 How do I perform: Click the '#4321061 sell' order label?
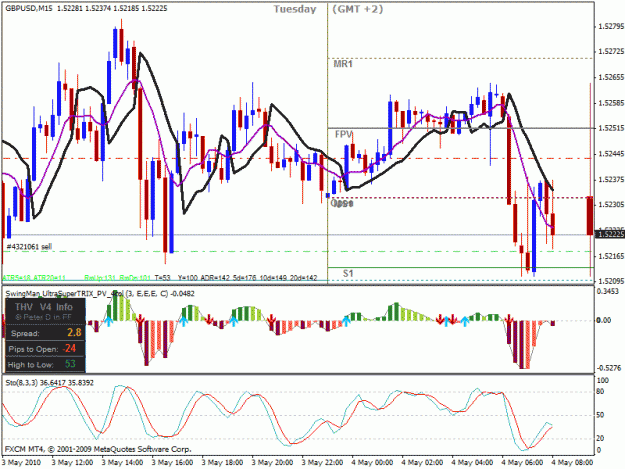coord(29,247)
